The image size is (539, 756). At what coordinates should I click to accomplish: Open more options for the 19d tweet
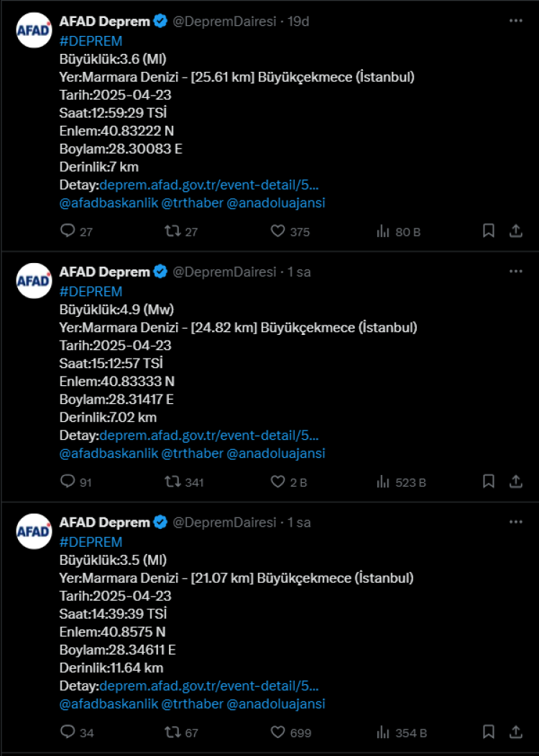pos(515,22)
